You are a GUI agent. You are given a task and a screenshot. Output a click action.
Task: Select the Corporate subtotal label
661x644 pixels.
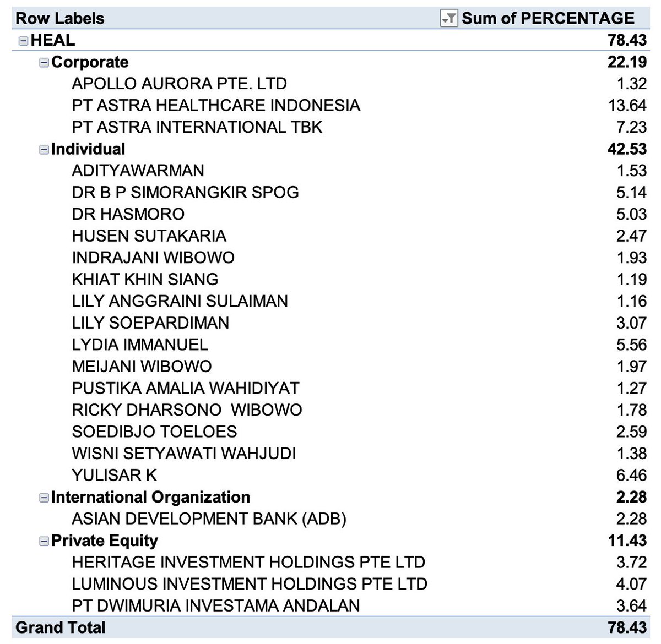point(90,62)
